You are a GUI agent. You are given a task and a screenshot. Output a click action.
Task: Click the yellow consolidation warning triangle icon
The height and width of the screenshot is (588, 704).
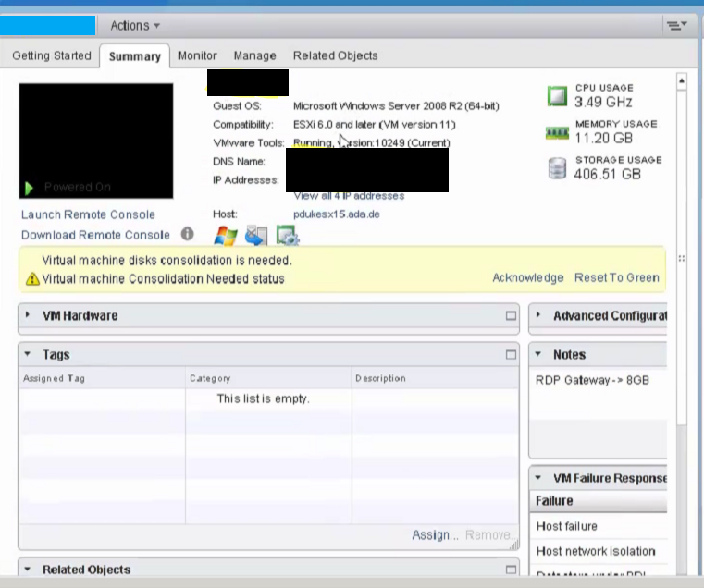click(32, 278)
